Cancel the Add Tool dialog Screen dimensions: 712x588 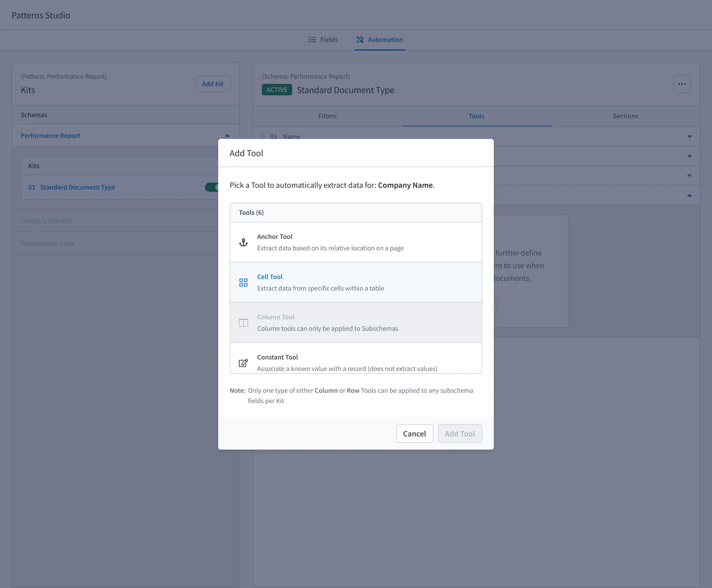[x=414, y=434]
